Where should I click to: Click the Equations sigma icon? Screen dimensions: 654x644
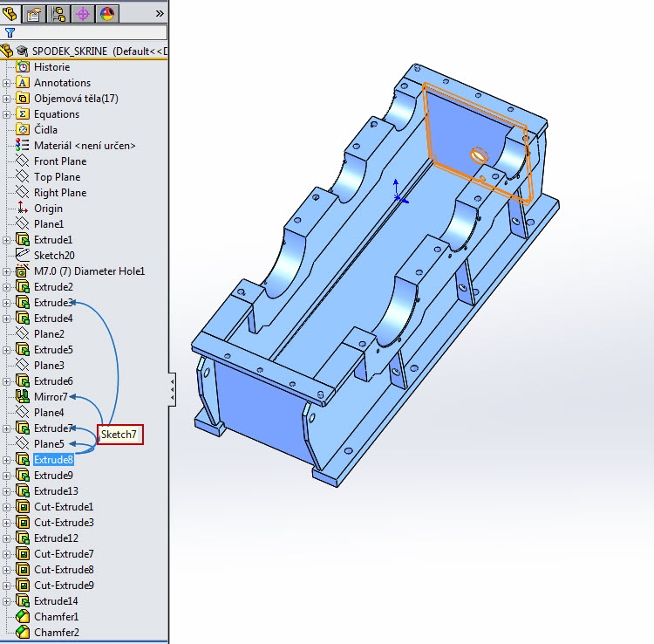23,114
